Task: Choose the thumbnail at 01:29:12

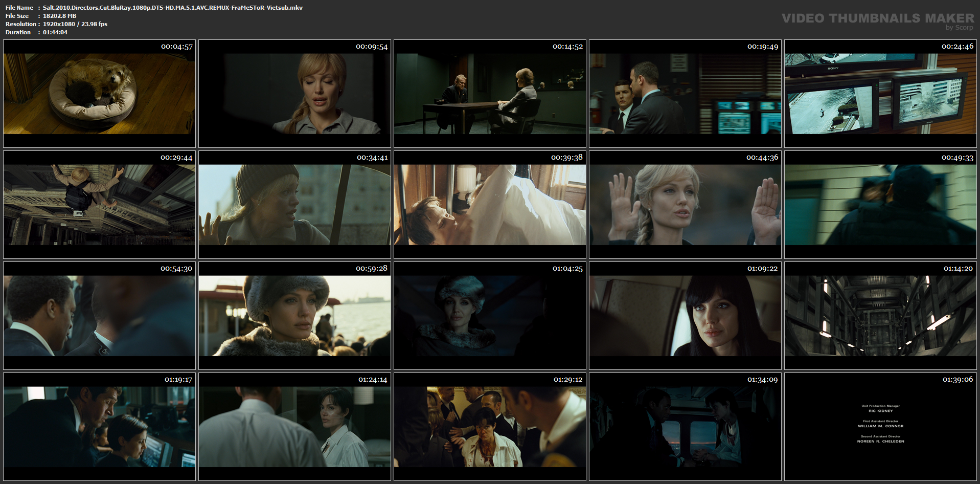Action: (490, 427)
